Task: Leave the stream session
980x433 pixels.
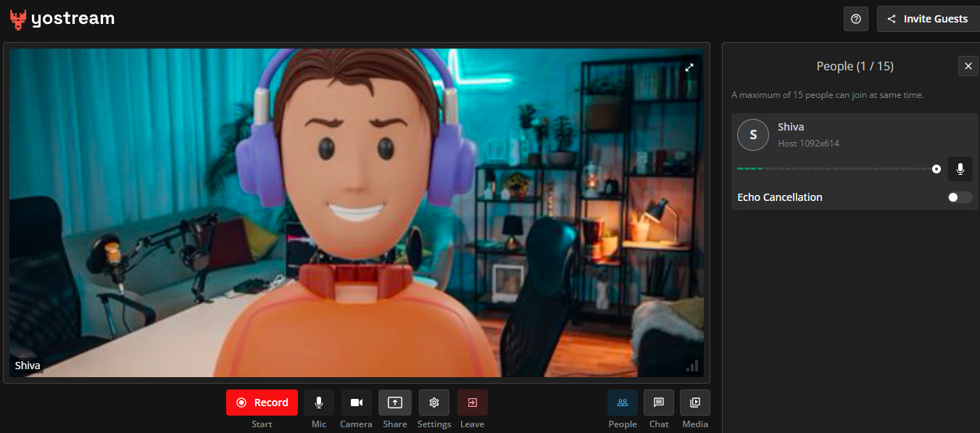Action: pyautogui.click(x=472, y=403)
